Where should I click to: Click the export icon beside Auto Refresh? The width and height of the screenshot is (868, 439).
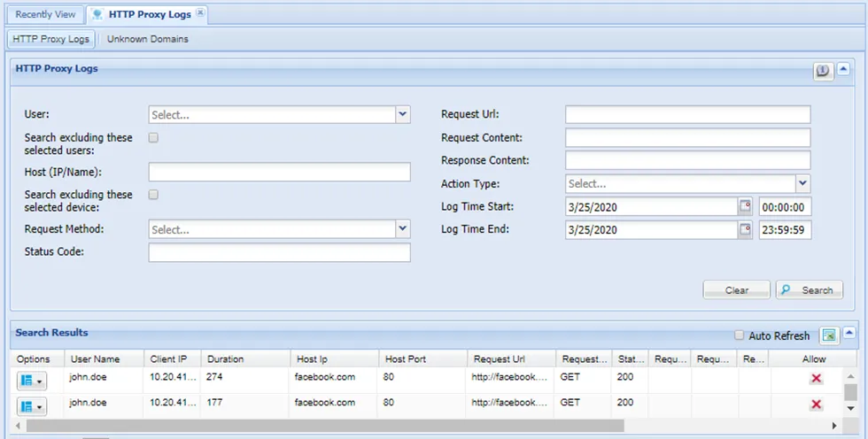coord(829,335)
